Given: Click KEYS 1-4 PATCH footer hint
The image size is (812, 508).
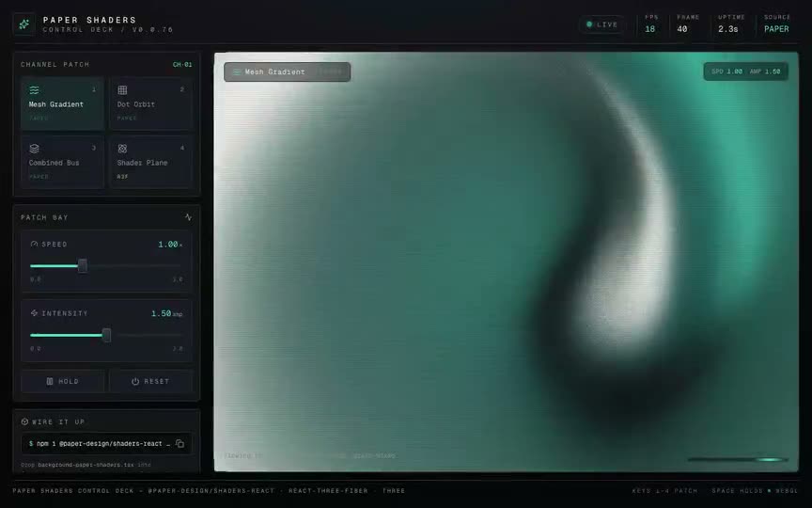Looking at the screenshot, I should pos(665,490).
